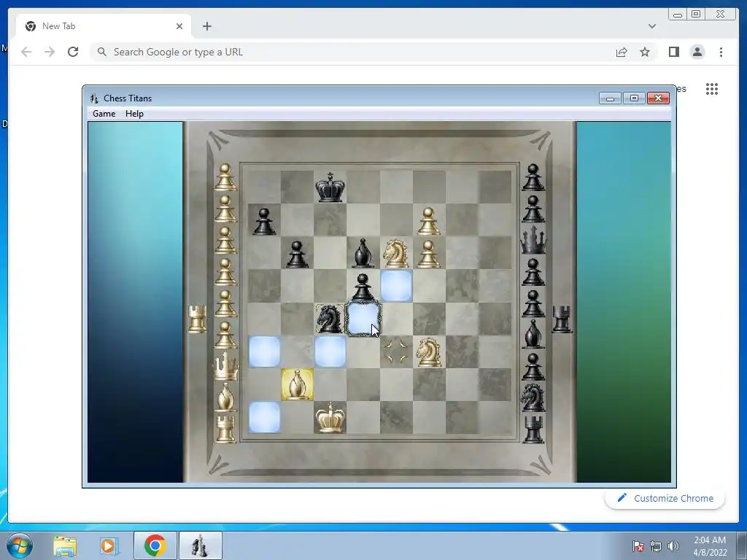Viewport: 747px width, 560px height.
Task: Open the Windows Start menu
Action: 19,545
